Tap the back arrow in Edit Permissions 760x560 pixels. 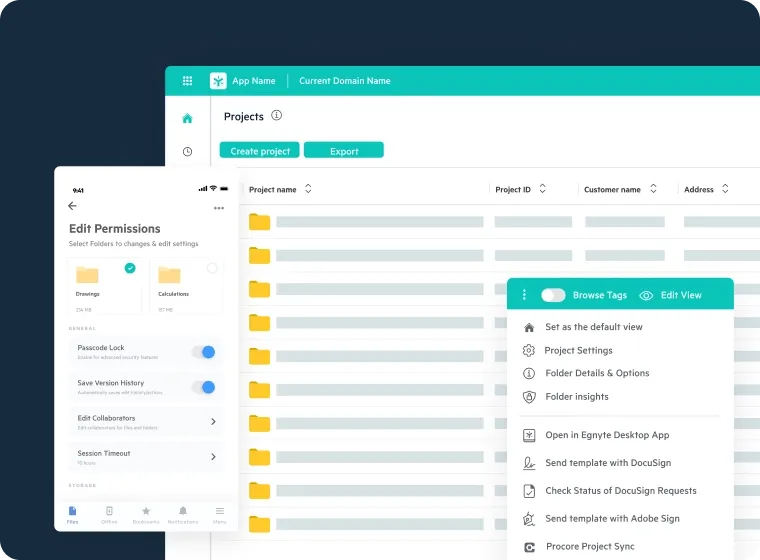click(72, 206)
